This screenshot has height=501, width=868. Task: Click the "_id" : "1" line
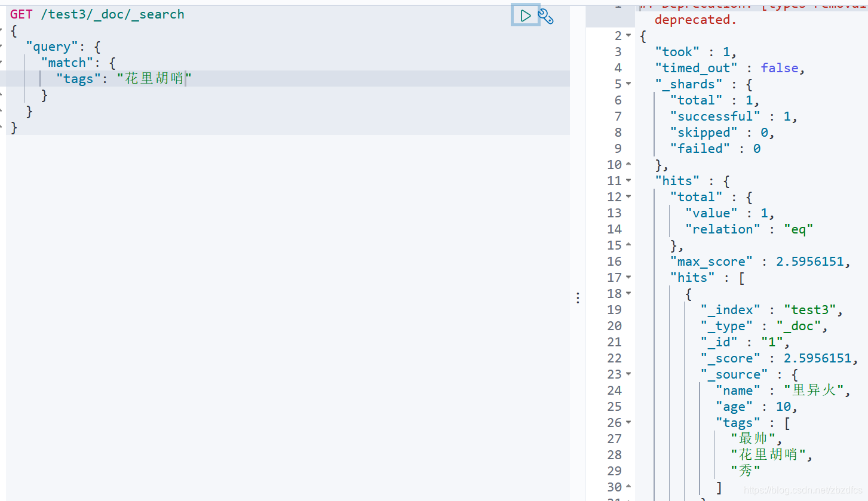[746, 342]
